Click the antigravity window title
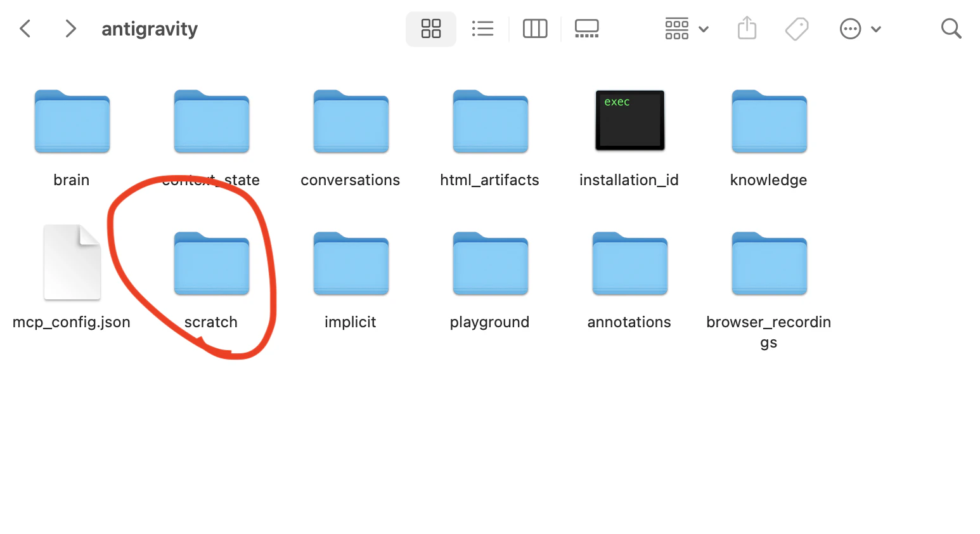Screen dimensions: 980x534 tap(150, 29)
